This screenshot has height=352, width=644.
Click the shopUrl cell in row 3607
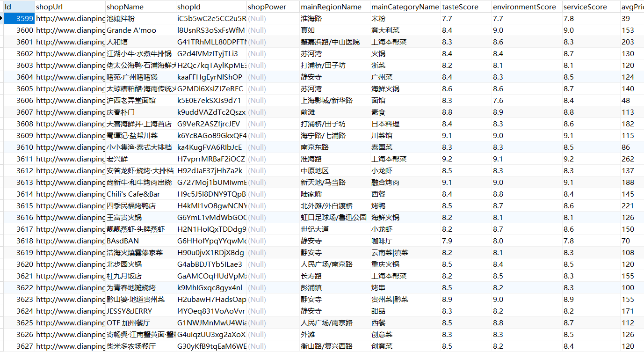(x=70, y=112)
